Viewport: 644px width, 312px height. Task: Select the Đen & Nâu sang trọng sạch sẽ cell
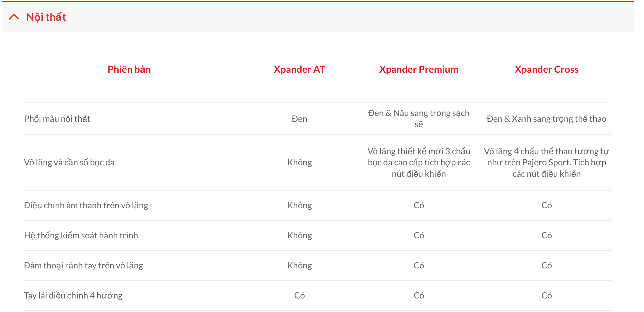click(419, 118)
